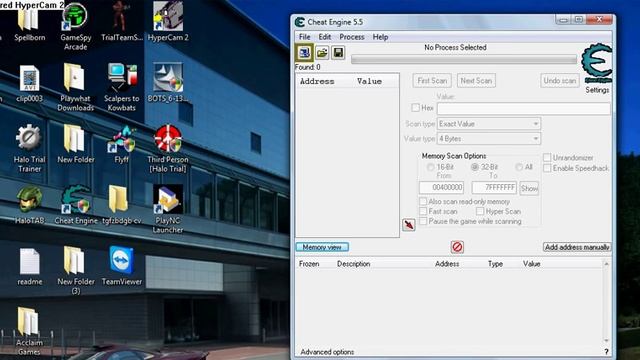This screenshot has height=360, width=640.
Task: Click the question mark help at bottom
Action: 606,352
